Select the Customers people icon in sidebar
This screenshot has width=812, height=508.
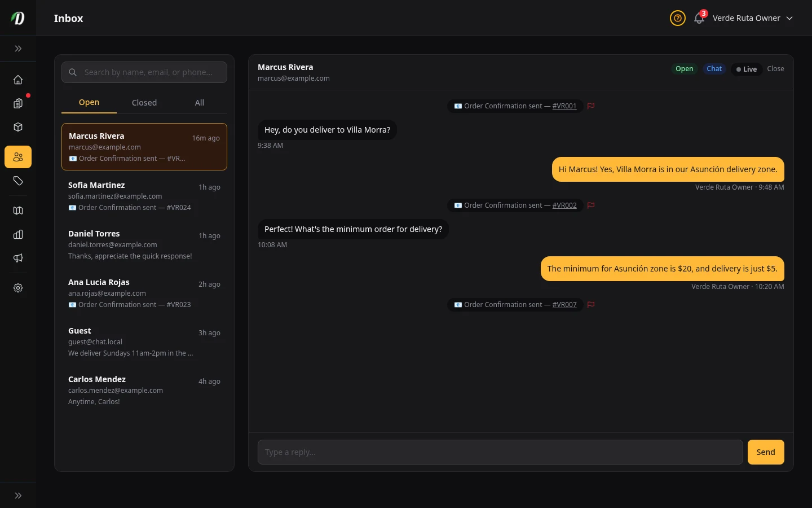18,157
